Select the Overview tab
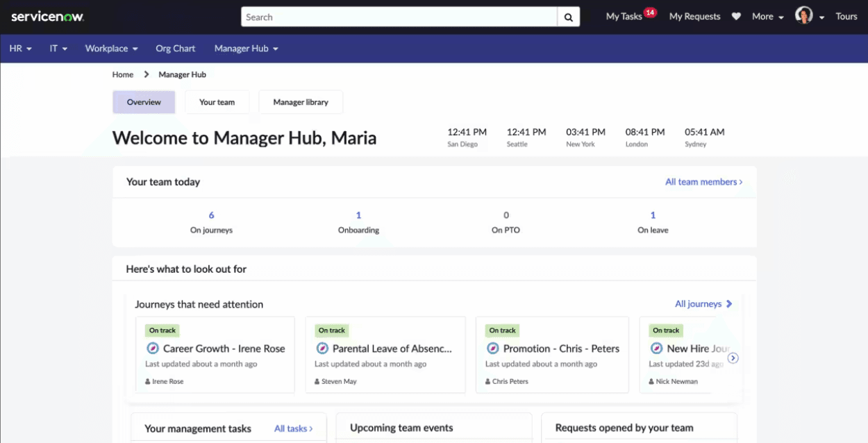 (144, 102)
